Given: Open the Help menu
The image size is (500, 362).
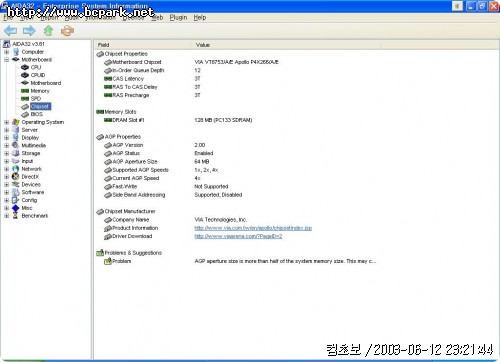Looking at the screenshot, I should [200, 17].
